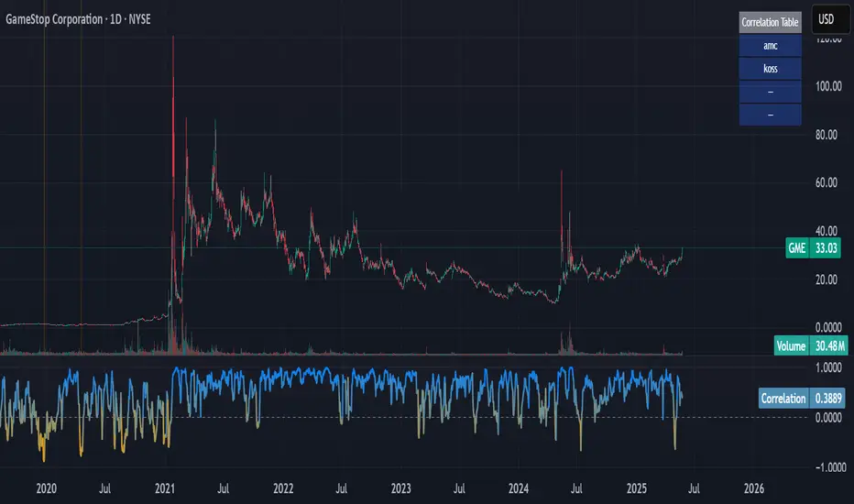Image resolution: width=854 pixels, height=504 pixels.
Task: Click the 2020 time axis label
Action: [x=47, y=488]
